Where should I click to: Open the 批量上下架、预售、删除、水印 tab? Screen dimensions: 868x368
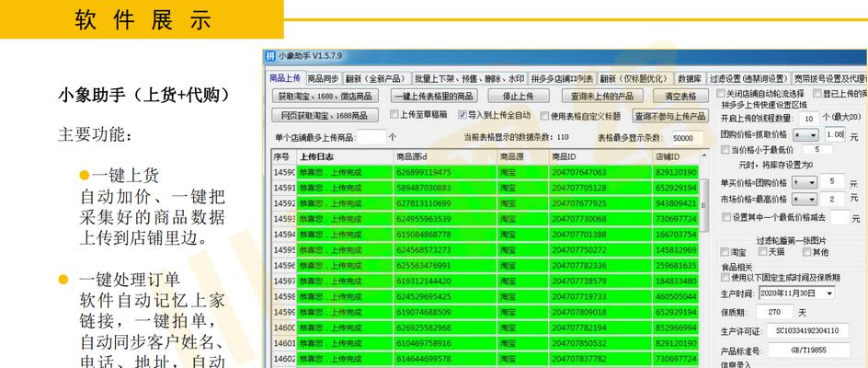click(x=470, y=79)
